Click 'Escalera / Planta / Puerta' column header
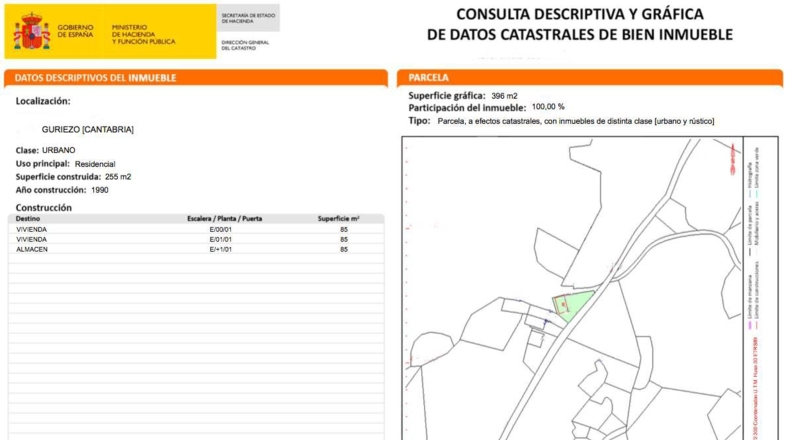Screen dimensions: 790x440 coord(224,219)
